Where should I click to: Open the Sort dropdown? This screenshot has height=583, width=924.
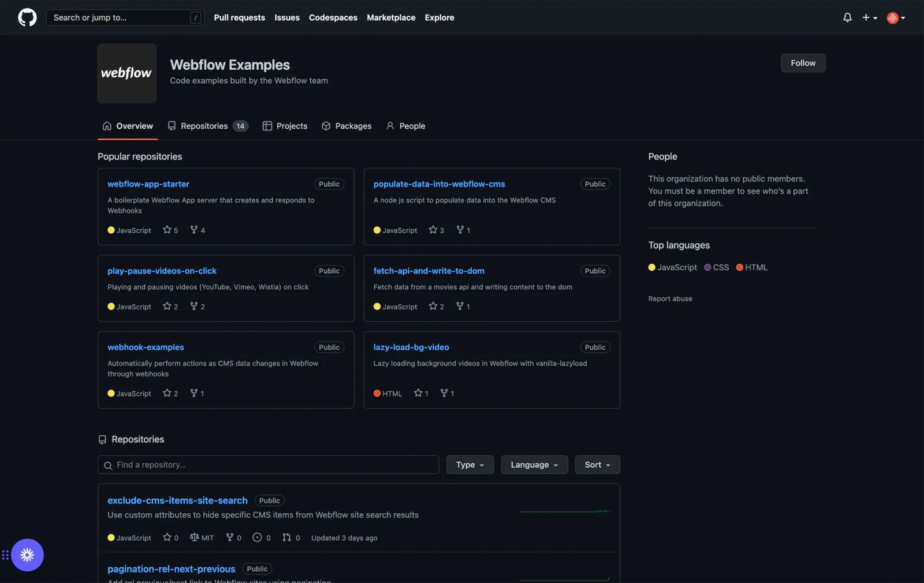coord(597,465)
